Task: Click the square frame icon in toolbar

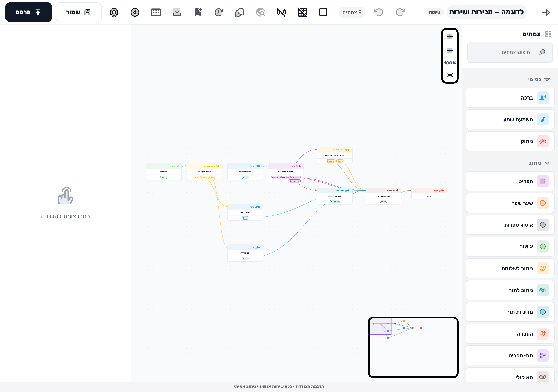Action: tap(323, 12)
